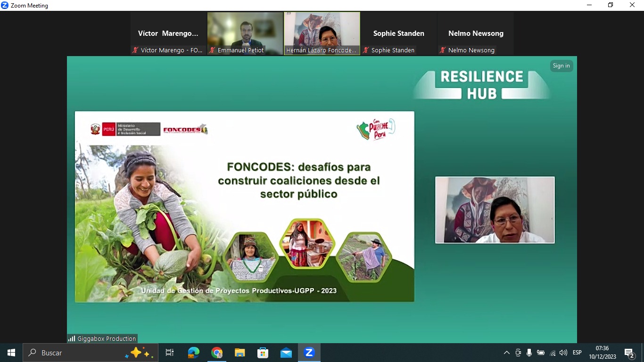644x362 pixels.
Task: Click muted mic icon beside Emmanuel Petiot
Action: click(213, 50)
